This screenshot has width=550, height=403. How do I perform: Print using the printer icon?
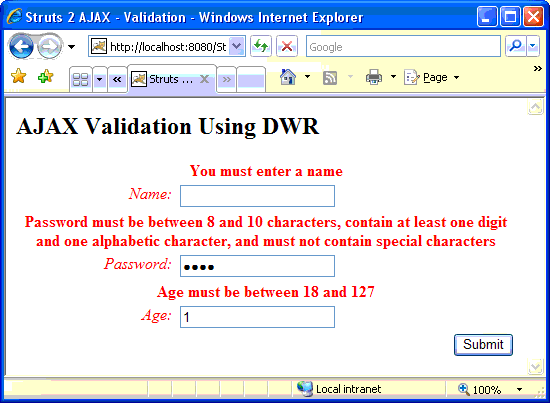[374, 77]
